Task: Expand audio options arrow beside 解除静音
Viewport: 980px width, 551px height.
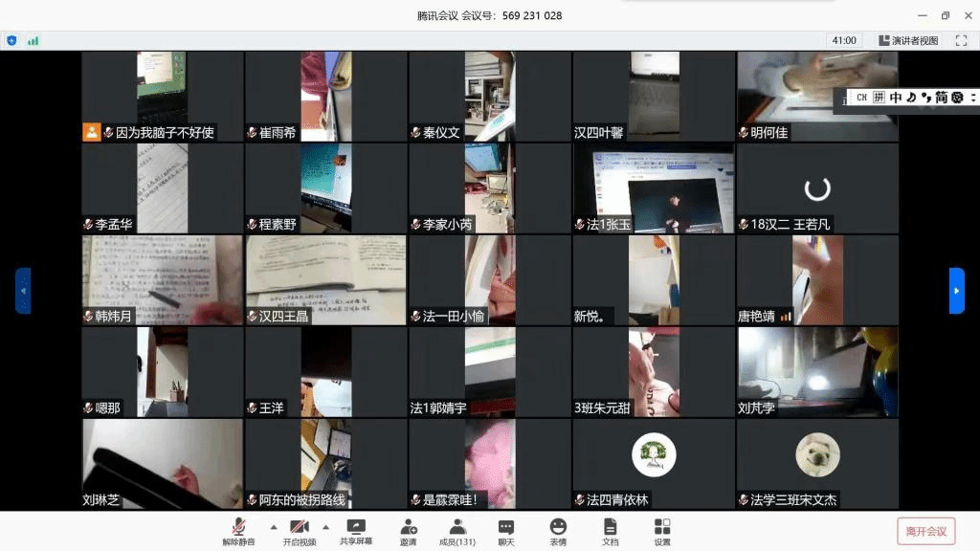Action: tap(273, 527)
